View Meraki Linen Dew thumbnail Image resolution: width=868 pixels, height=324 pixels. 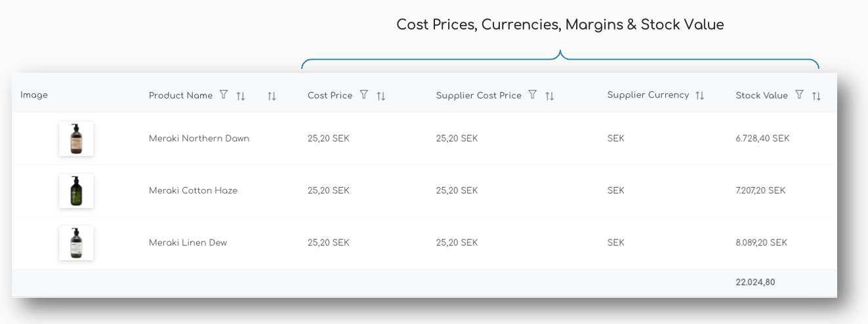(x=76, y=243)
